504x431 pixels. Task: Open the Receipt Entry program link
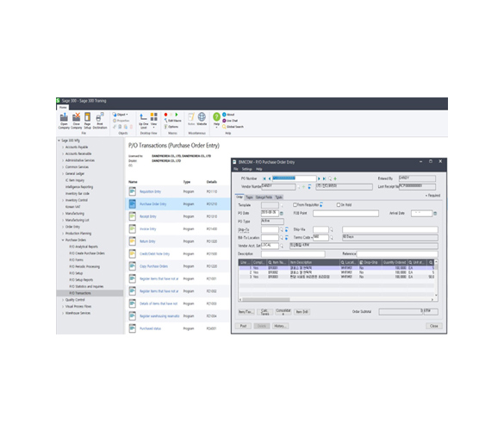148,216
